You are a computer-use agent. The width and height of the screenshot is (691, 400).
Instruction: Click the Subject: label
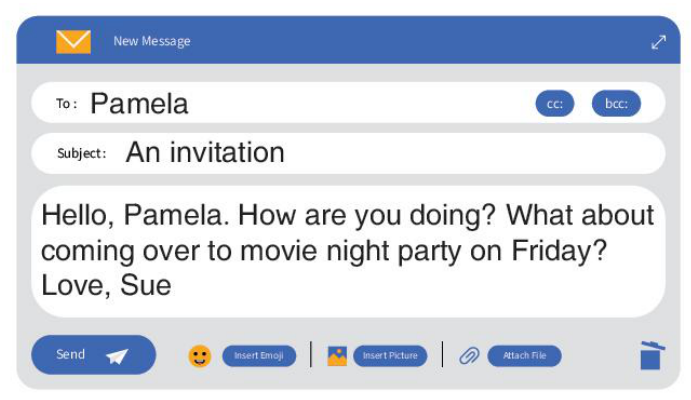(x=82, y=153)
